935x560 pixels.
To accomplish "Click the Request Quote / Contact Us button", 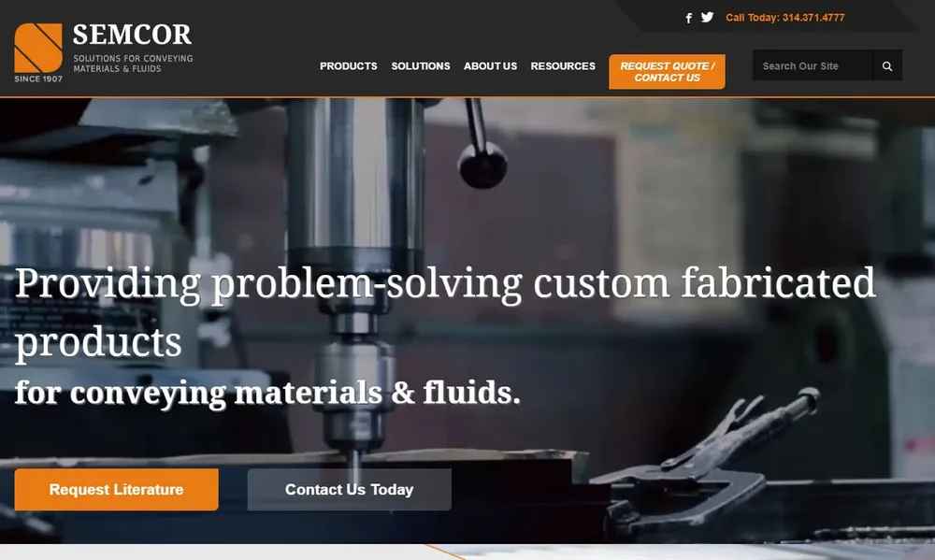I will (x=667, y=72).
